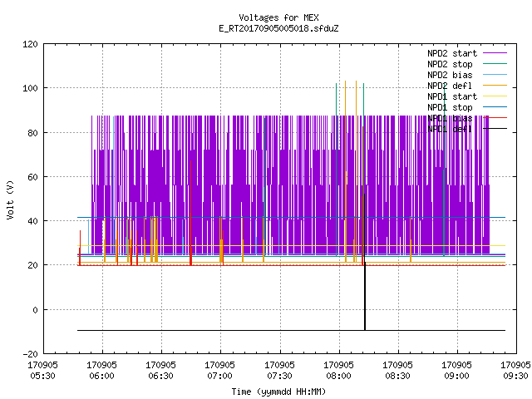The width and height of the screenshot is (532, 399).
Task: Click the y-axis tick value 40
Action: click(x=32, y=222)
